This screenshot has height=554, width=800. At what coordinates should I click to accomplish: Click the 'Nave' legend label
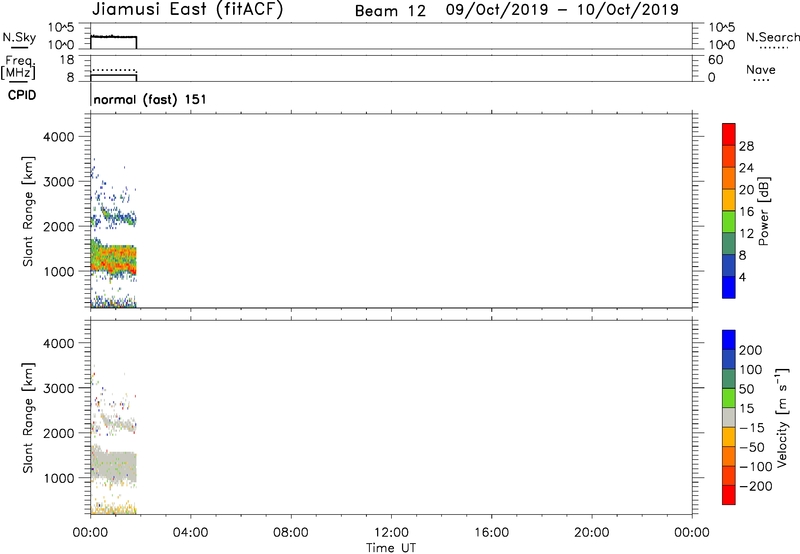[761, 69]
